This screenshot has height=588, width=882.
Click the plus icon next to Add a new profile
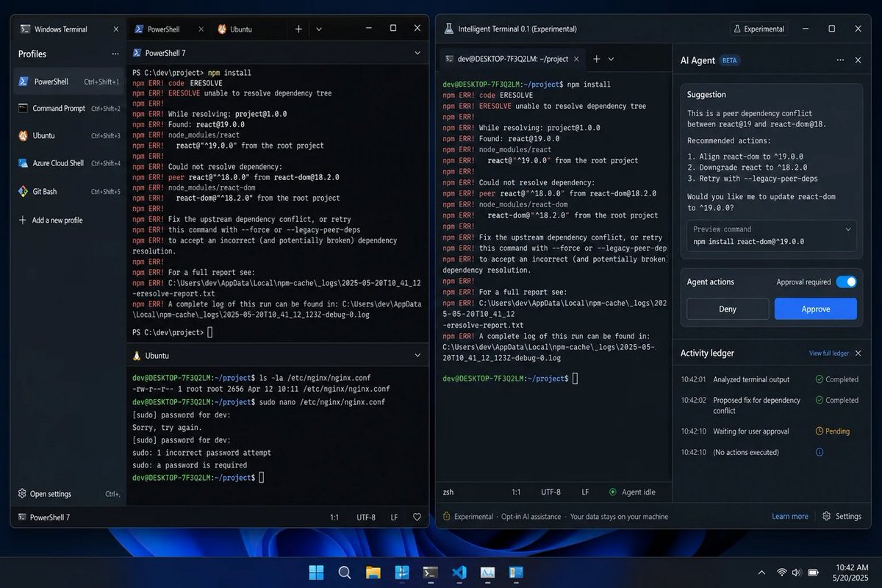pyautogui.click(x=23, y=220)
